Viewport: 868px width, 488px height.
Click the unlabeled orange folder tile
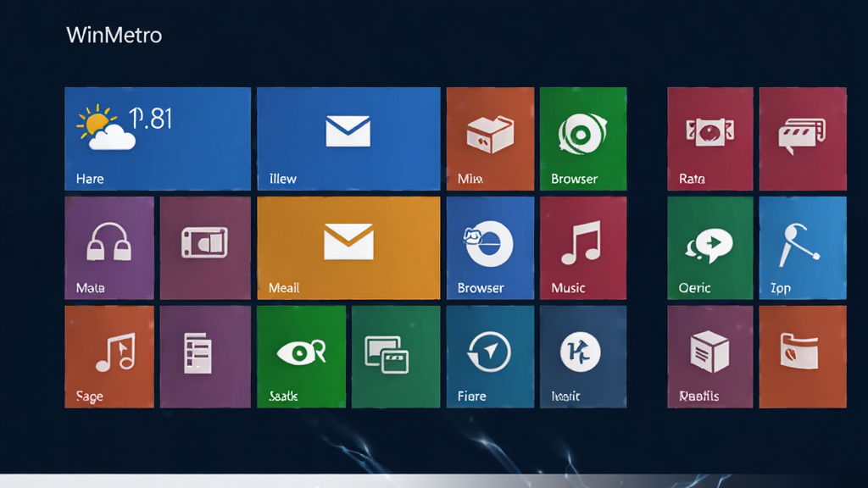coord(803,357)
